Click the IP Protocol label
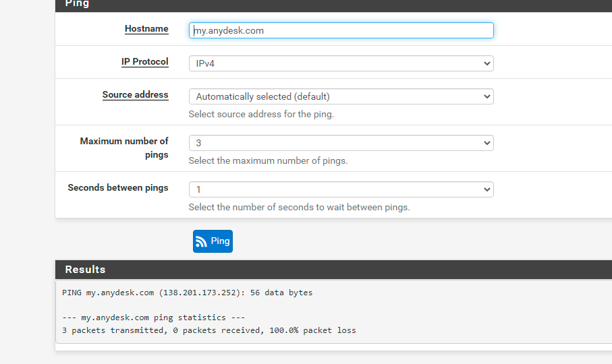The image size is (612, 364). point(145,62)
